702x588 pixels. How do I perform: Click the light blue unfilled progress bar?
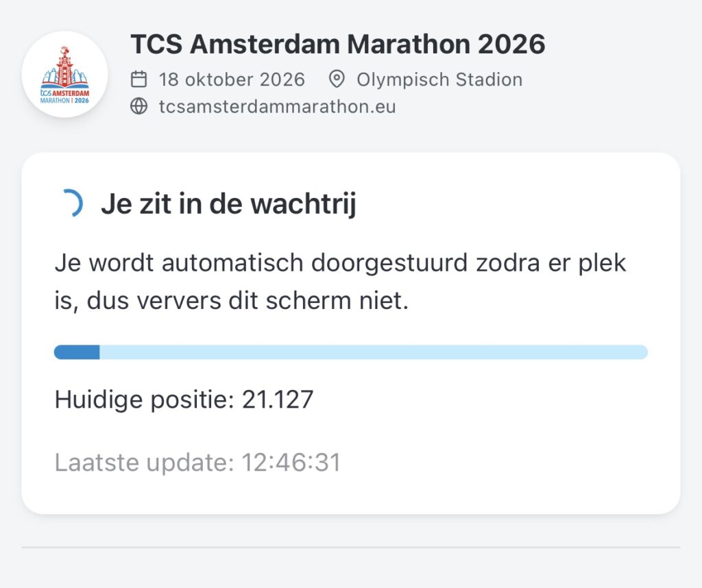tap(374, 352)
